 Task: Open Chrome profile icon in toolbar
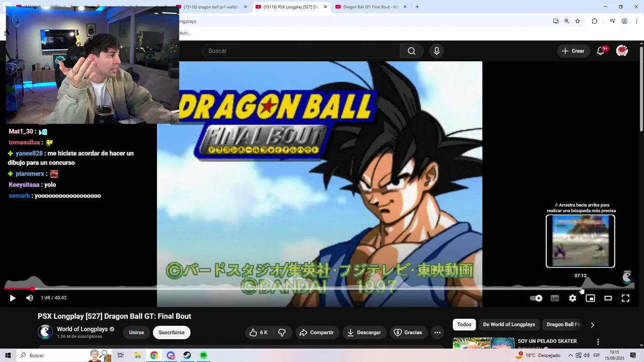(x=624, y=21)
